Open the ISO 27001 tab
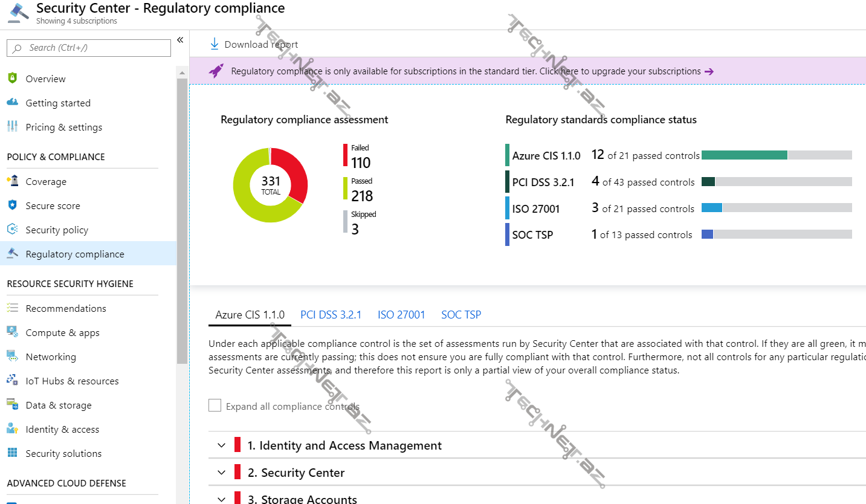 [401, 315]
